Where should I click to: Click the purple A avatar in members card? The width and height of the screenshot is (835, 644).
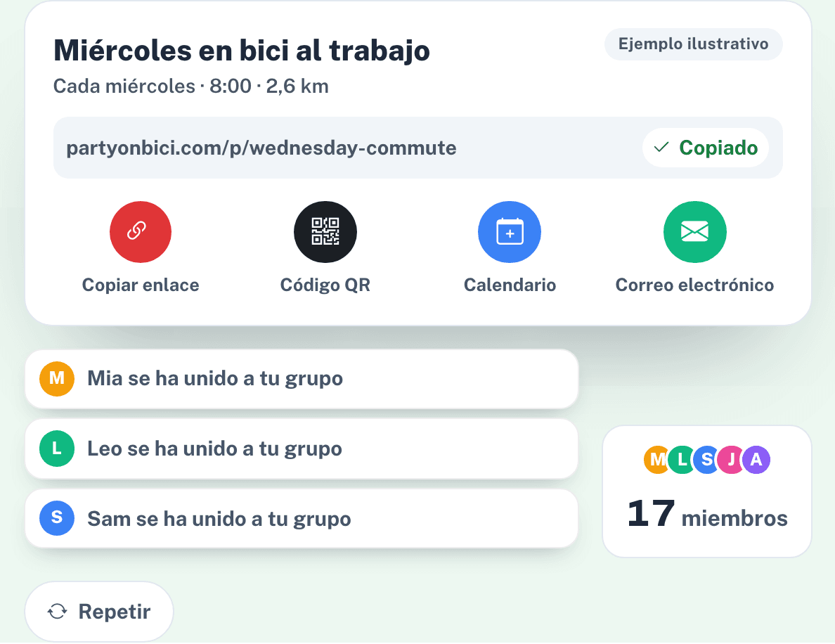point(756,460)
